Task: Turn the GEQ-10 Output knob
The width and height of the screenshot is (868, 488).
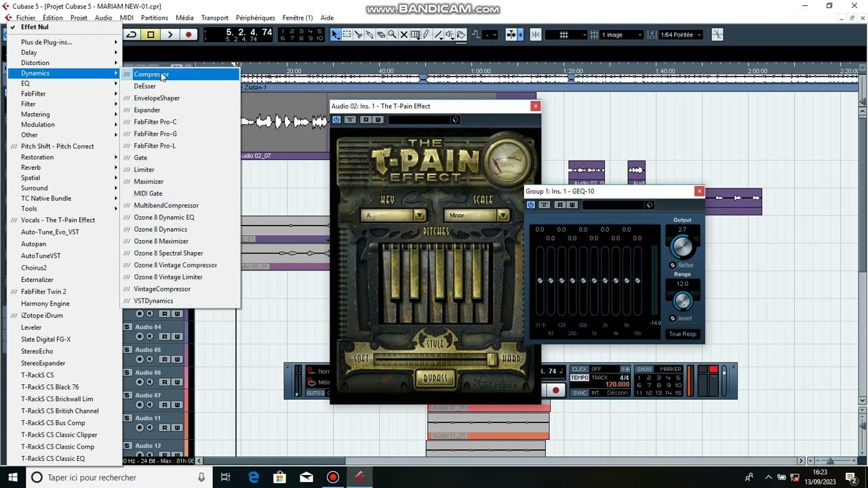Action: (x=682, y=247)
